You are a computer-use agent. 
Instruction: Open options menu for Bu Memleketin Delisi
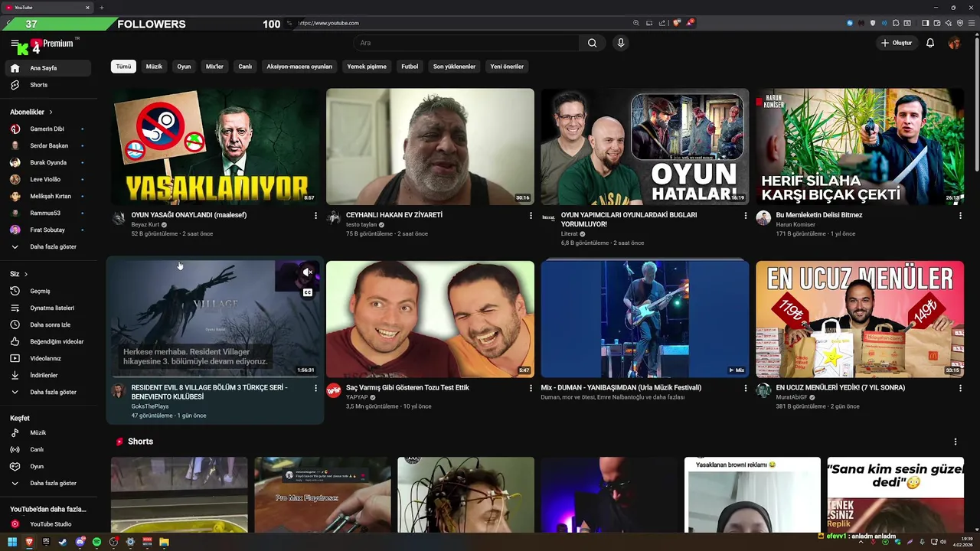point(960,216)
